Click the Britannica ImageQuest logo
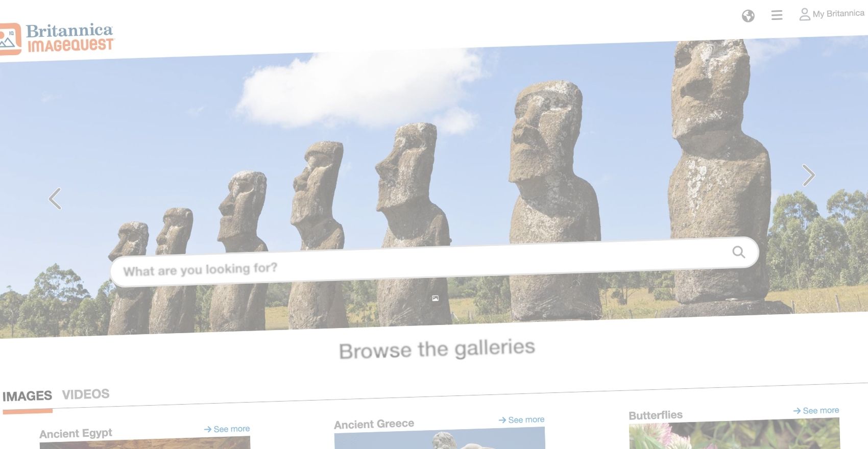 [57, 39]
